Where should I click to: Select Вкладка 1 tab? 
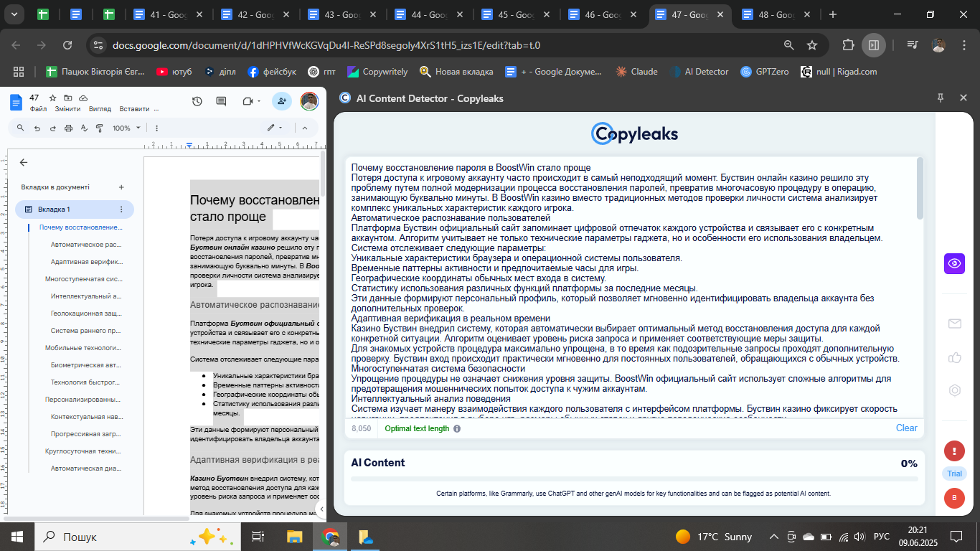click(x=75, y=209)
